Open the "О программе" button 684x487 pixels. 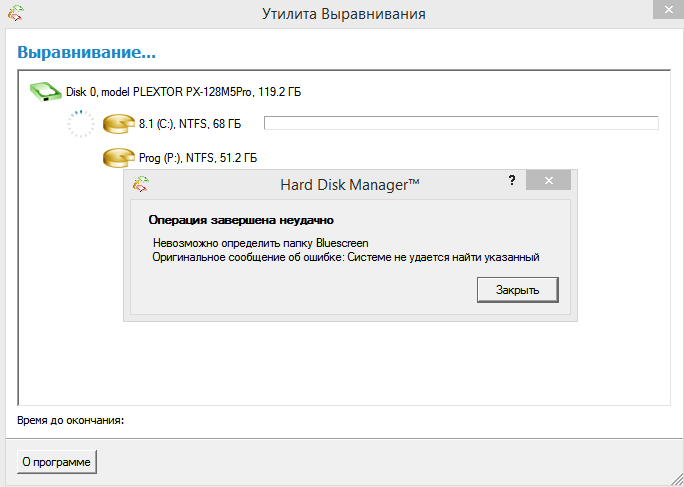(x=57, y=462)
